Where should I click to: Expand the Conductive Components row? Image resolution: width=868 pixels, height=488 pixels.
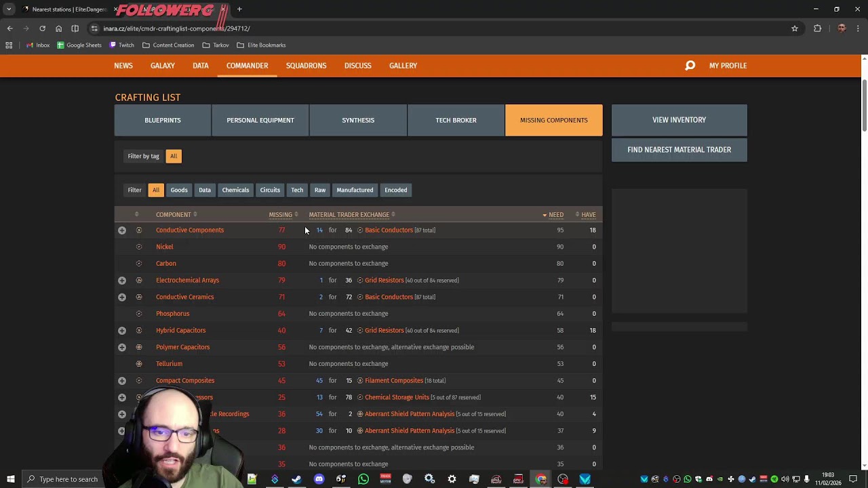tap(122, 230)
